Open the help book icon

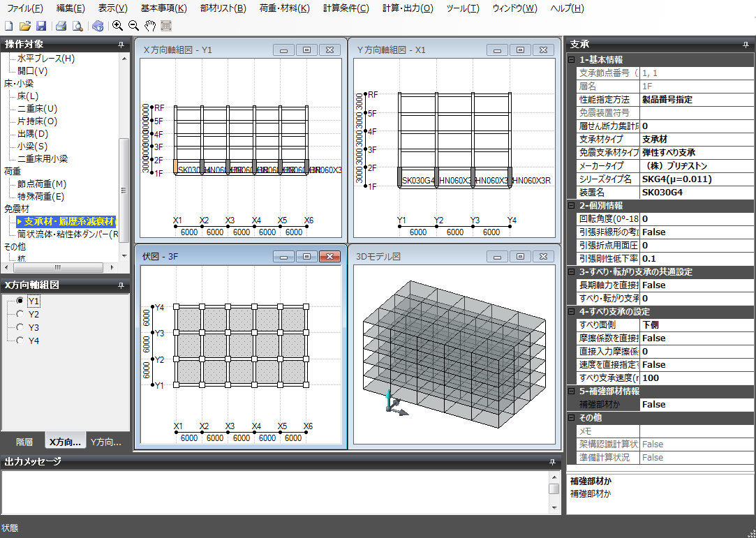[98, 26]
